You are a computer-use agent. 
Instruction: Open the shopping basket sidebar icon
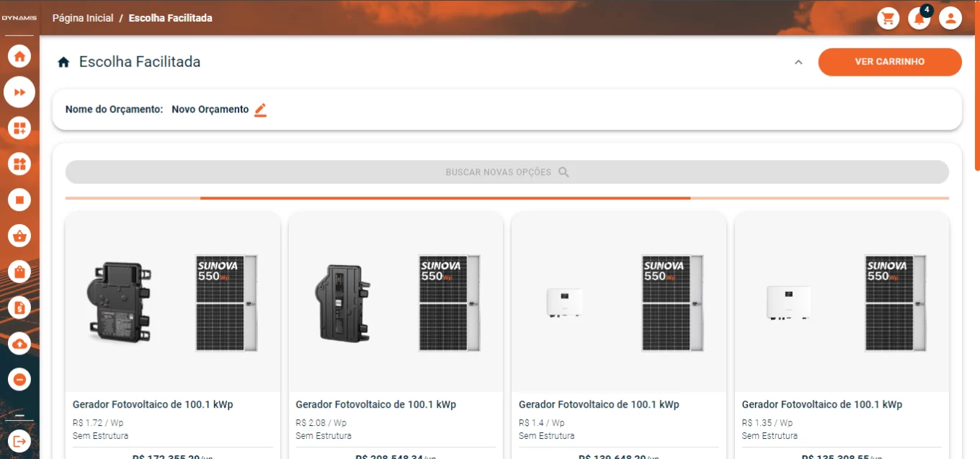click(19, 236)
